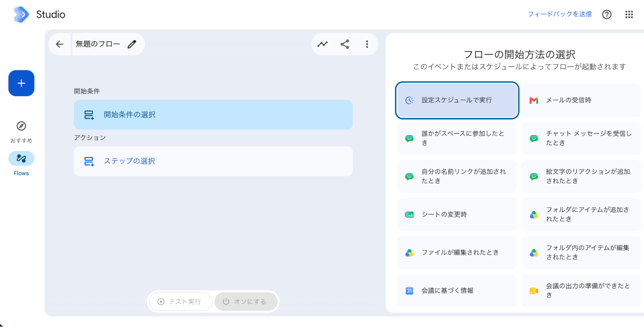
Task: Click the 無題のフロー title text
Action: [98, 44]
